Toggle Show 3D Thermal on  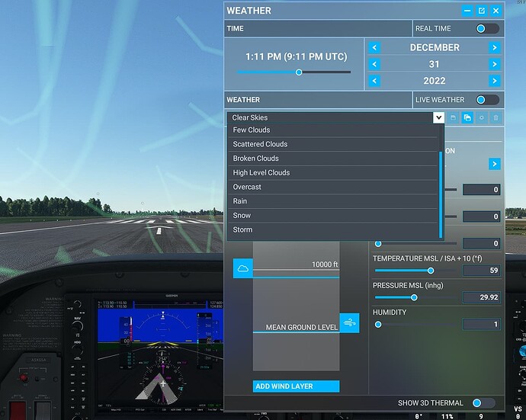483,403
